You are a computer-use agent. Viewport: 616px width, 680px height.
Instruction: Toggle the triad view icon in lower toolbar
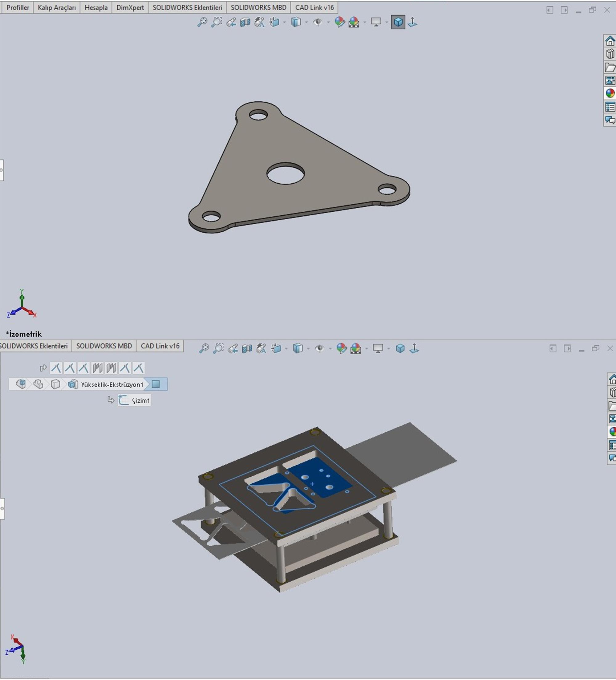414,348
